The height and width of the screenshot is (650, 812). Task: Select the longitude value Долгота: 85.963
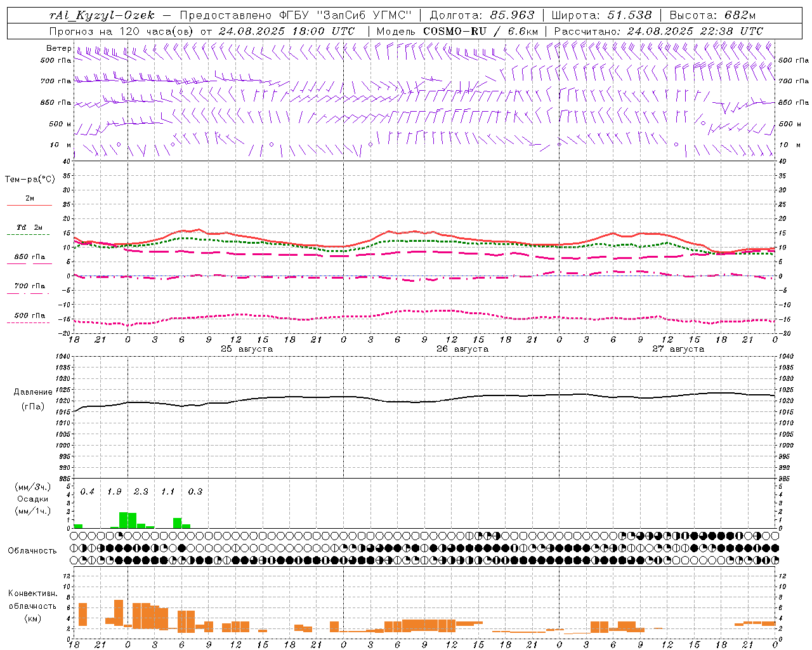[483, 15]
